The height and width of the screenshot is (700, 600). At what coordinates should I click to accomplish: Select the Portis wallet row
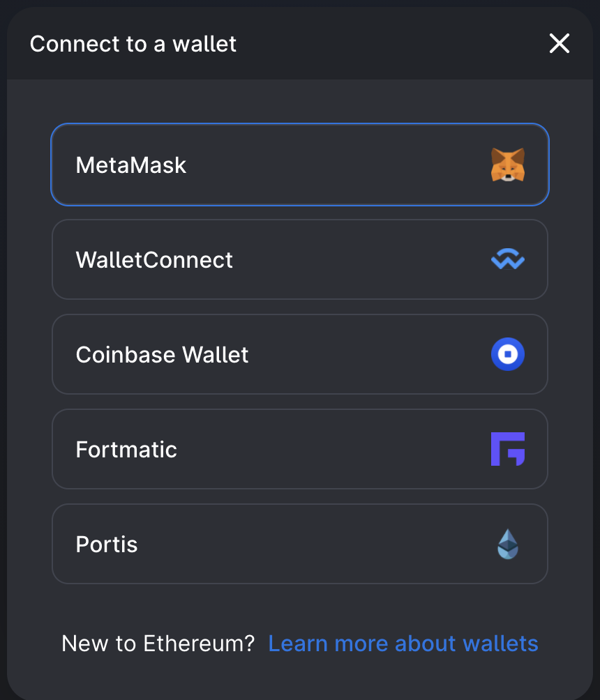click(x=300, y=544)
